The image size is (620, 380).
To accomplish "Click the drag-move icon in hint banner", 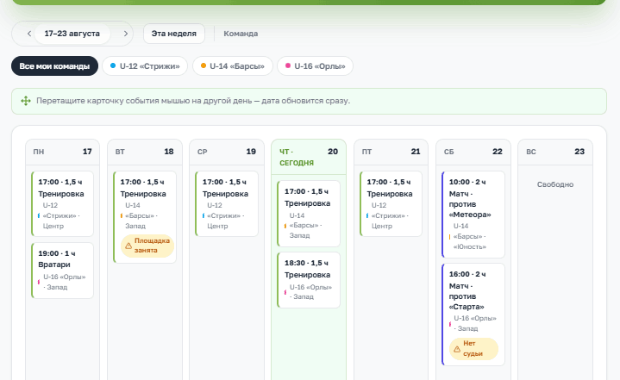I will (26, 101).
